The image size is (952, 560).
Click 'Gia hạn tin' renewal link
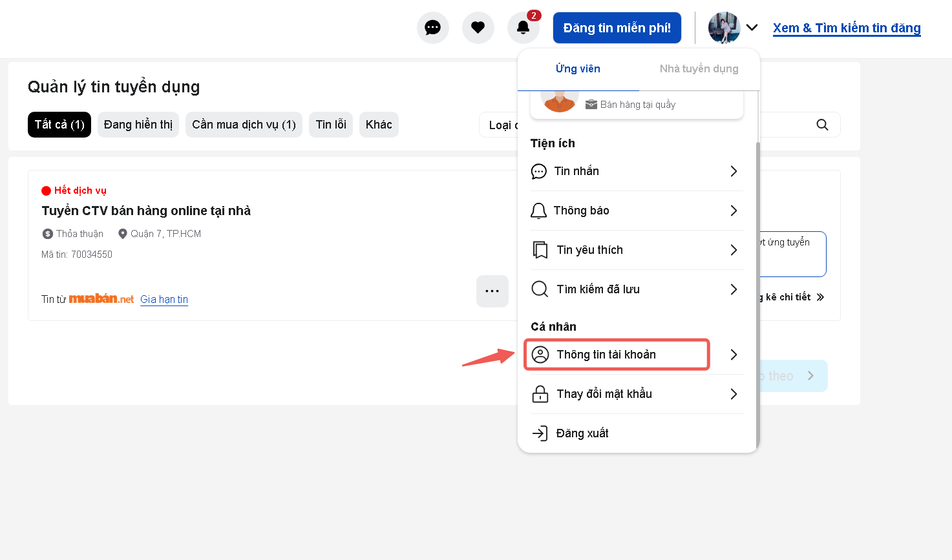coord(164,299)
